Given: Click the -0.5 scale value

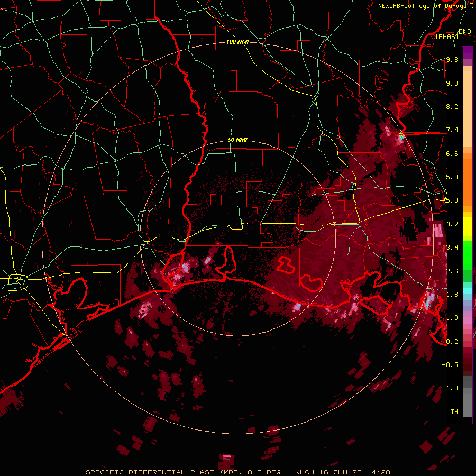Looking at the screenshot, I should (x=450, y=364).
